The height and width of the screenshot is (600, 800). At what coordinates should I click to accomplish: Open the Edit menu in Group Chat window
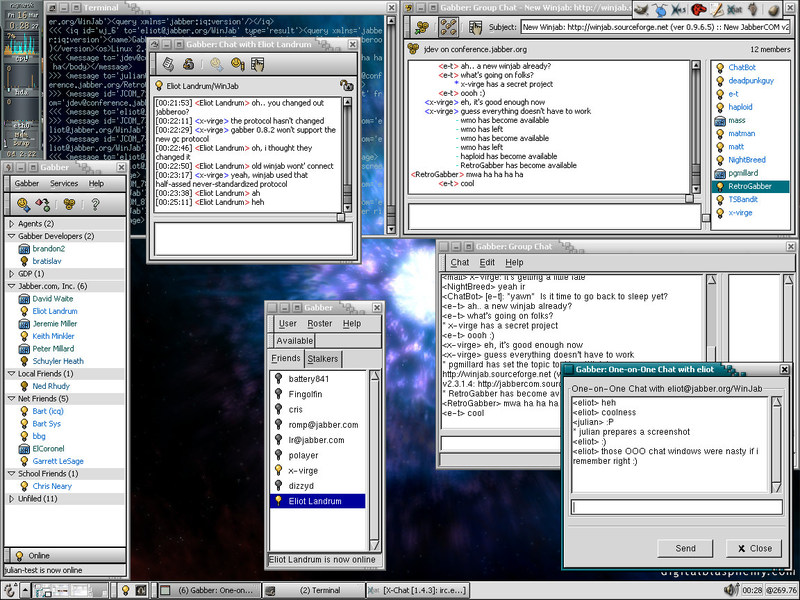tap(487, 262)
